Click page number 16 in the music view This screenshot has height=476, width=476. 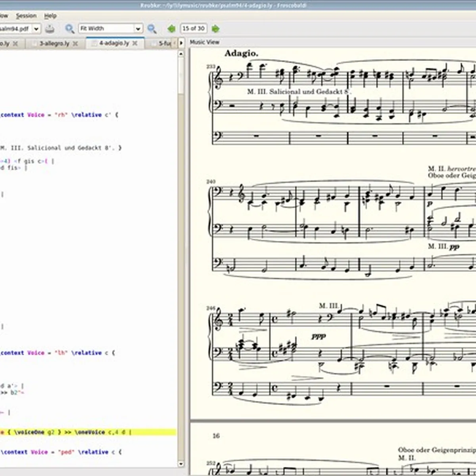point(216,436)
